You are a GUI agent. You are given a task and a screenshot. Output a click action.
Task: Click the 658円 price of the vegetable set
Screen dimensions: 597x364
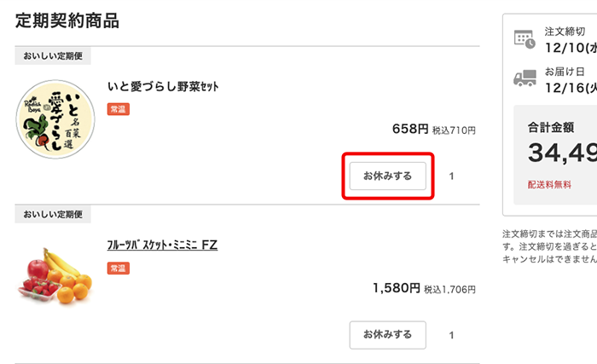pos(409,129)
